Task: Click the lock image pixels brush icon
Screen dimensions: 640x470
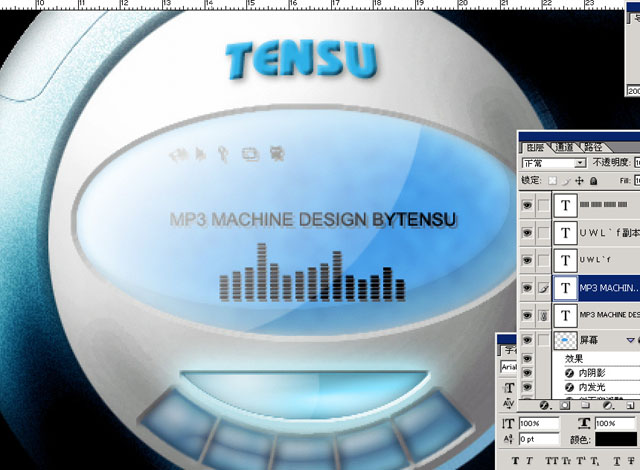Action: coord(566,181)
